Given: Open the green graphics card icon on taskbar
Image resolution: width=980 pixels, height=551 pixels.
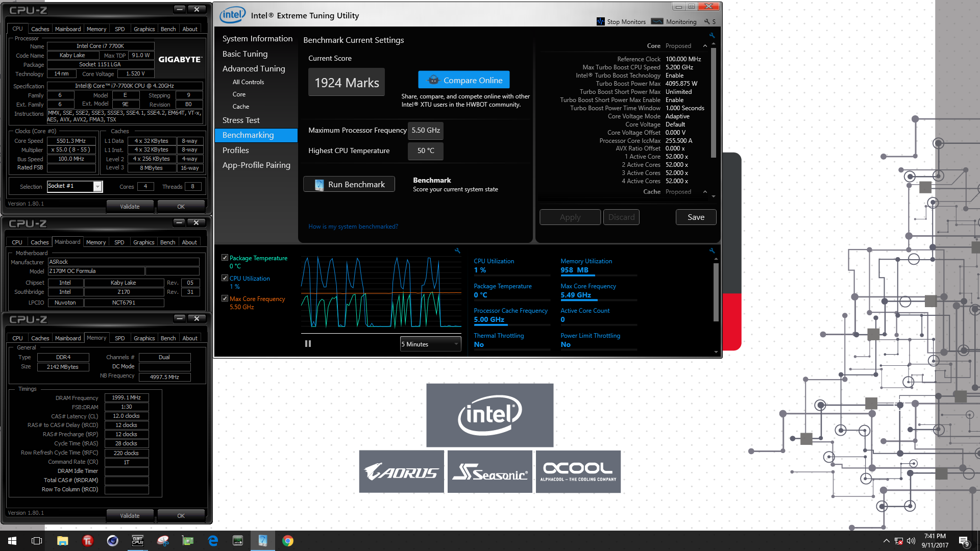Looking at the screenshot, I should click(188, 541).
